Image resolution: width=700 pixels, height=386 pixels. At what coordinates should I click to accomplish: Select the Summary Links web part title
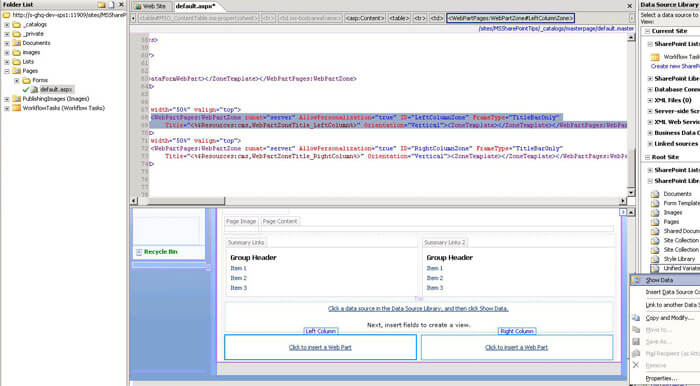(x=246, y=243)
